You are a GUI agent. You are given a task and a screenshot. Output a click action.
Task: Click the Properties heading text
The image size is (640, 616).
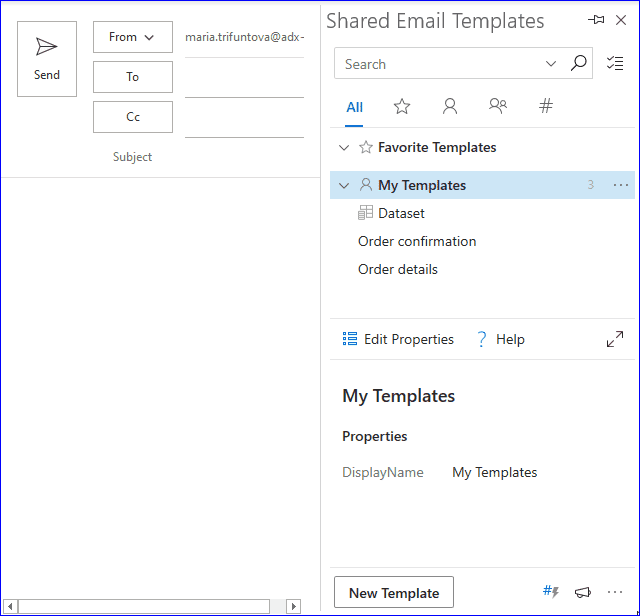pyautogui.click(x=374, y=436)
